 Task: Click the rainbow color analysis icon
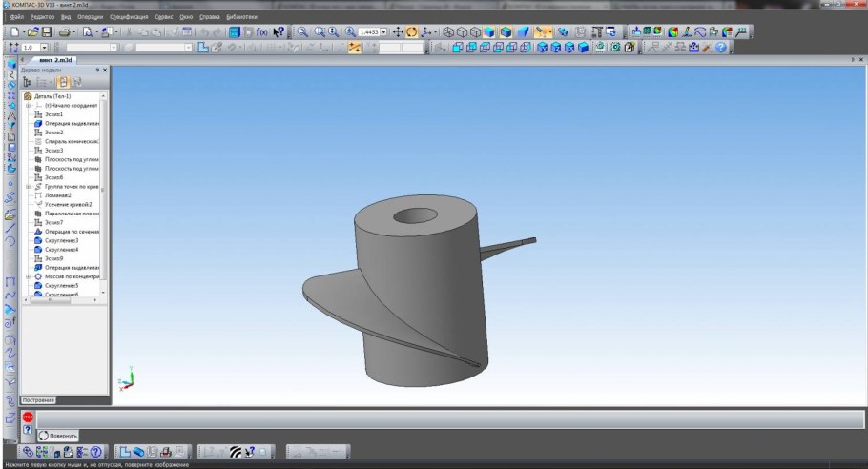pos(673,32)
